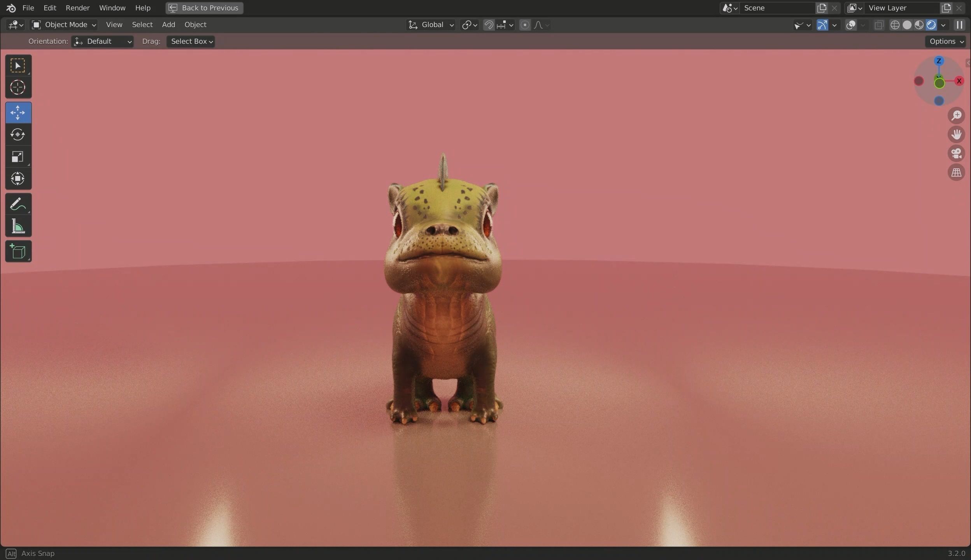This screenshot has height=560, width=971.
Task: Select the Add Cube tool
Action: pos(18,251)
